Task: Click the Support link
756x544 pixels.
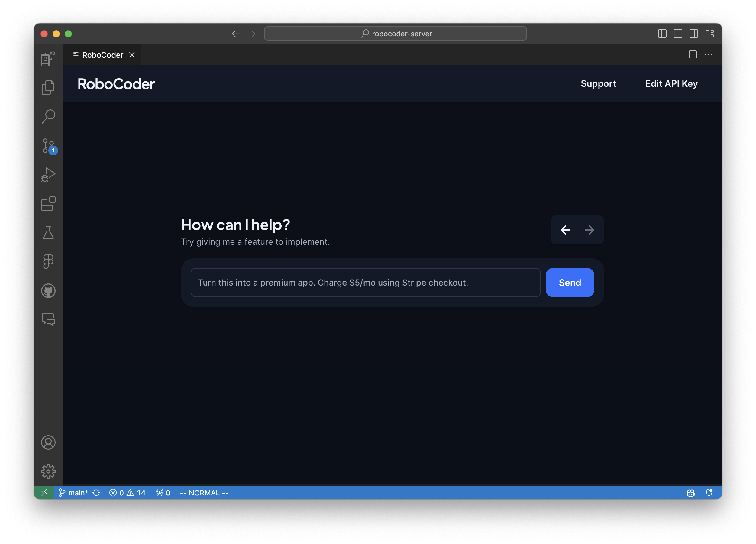Action: pos(598,84)
